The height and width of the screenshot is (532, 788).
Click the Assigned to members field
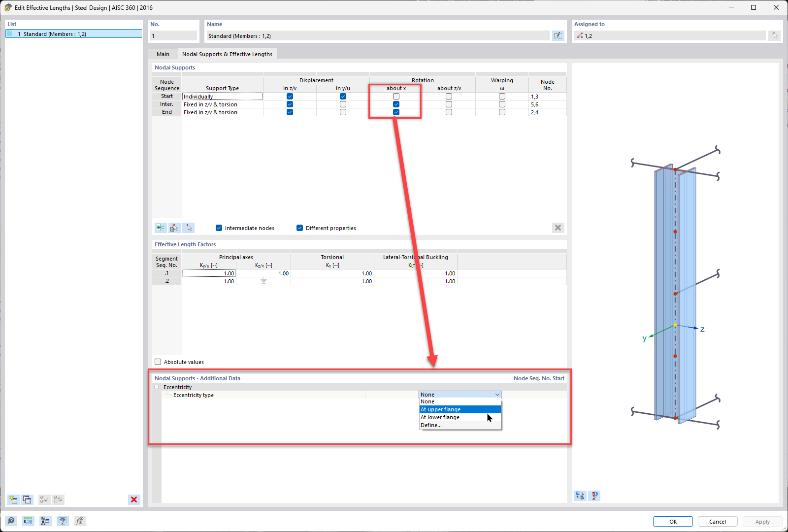[670, 36]
